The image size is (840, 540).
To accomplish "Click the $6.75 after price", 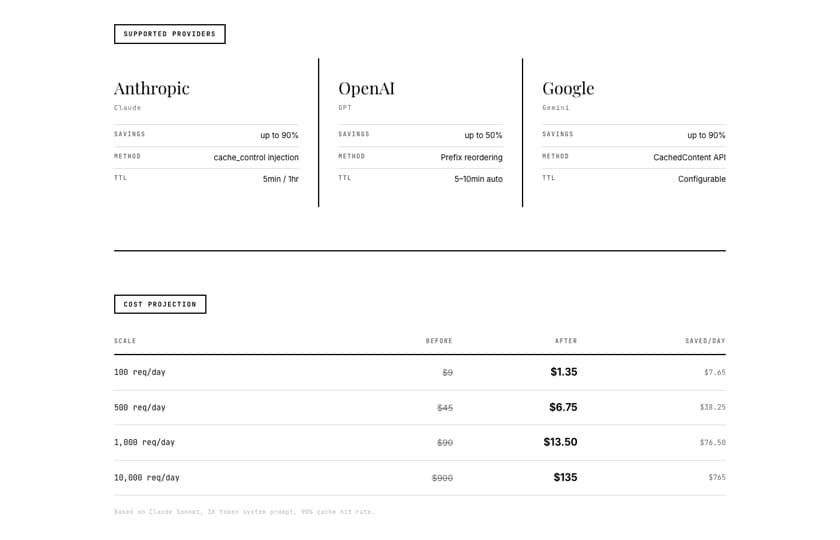I will 563,407.
